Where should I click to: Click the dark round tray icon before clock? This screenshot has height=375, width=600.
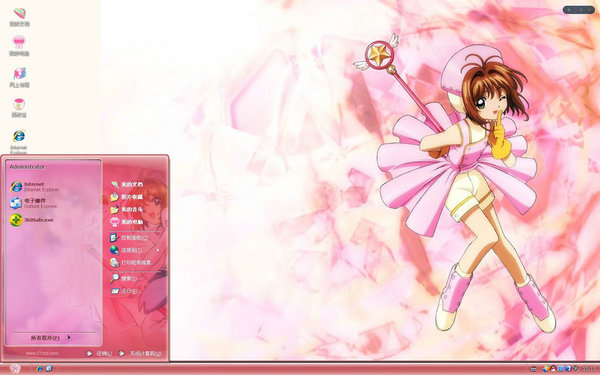pos(575,369)
